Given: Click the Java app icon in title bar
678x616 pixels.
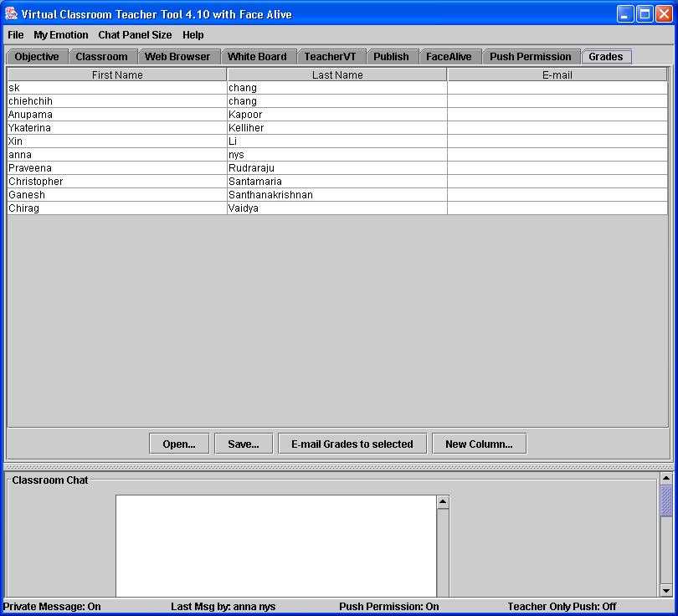Looking at the screenshot, I should tap(11, 13).
